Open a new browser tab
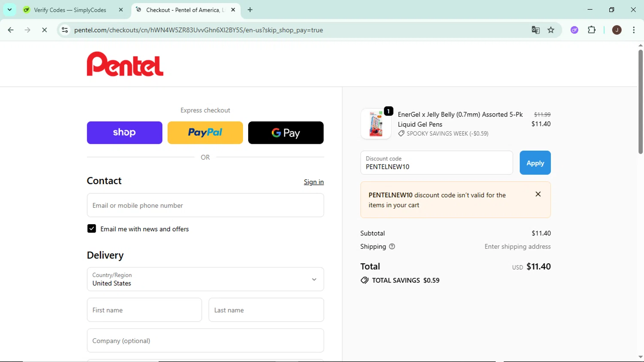The height and width of the screenshot is (362, 644). [250, 10]
